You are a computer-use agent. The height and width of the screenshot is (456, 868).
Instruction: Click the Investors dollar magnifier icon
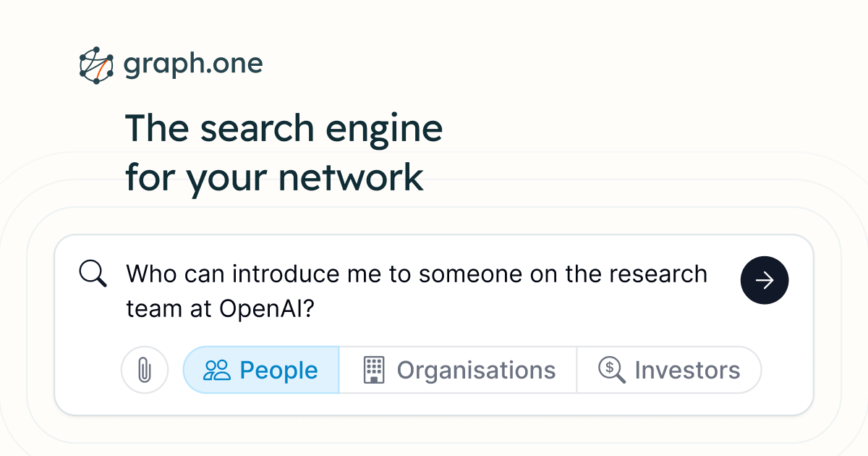tap(612, 371)
